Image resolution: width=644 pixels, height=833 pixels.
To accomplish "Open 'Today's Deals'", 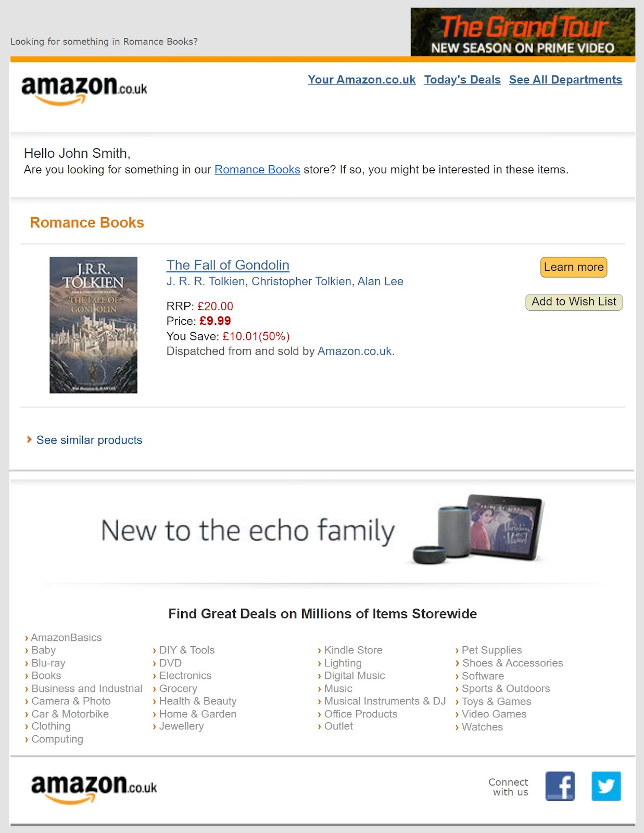I will 462,80.
